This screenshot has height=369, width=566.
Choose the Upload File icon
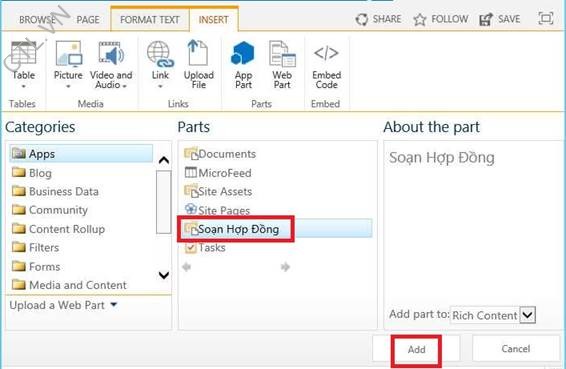pyautogui.click(x=198, y=53)
